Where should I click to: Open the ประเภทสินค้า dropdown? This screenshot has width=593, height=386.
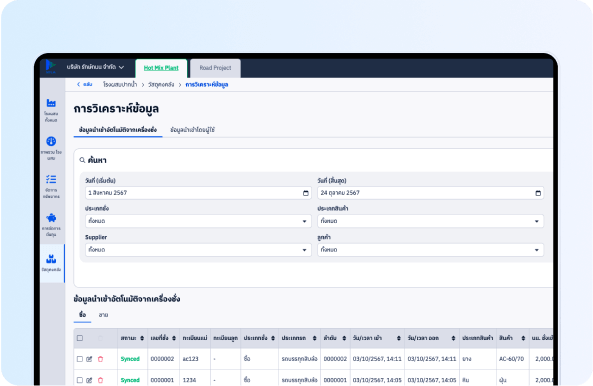click(x=430, y=221)
